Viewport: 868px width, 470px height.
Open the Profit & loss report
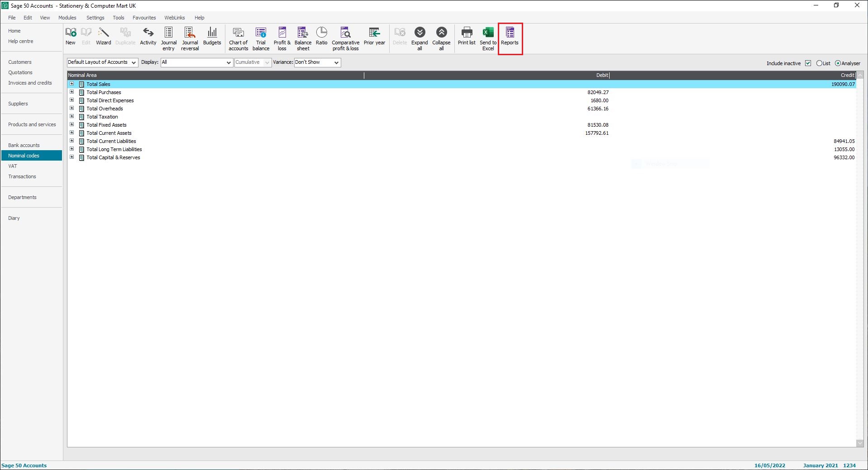point(282,38)
